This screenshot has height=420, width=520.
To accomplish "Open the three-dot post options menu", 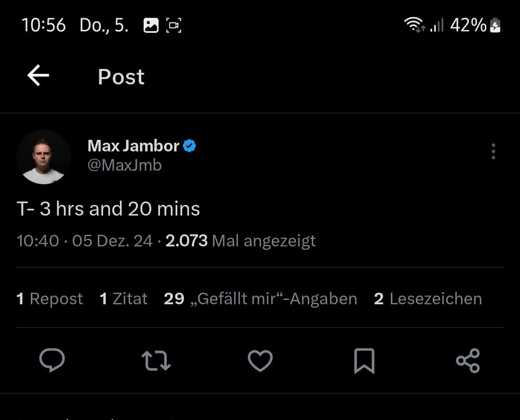I will click(x=493, y=151).
